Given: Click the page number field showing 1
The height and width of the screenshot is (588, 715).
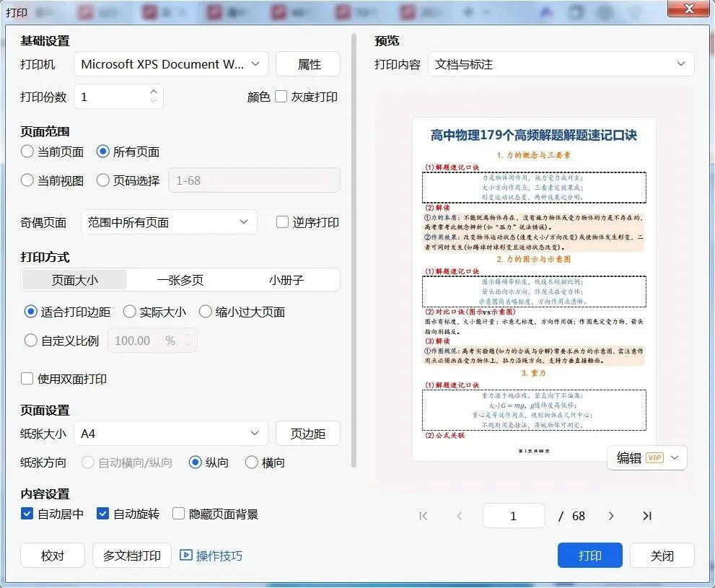Looking at the screenshot, I should [514, 516].
